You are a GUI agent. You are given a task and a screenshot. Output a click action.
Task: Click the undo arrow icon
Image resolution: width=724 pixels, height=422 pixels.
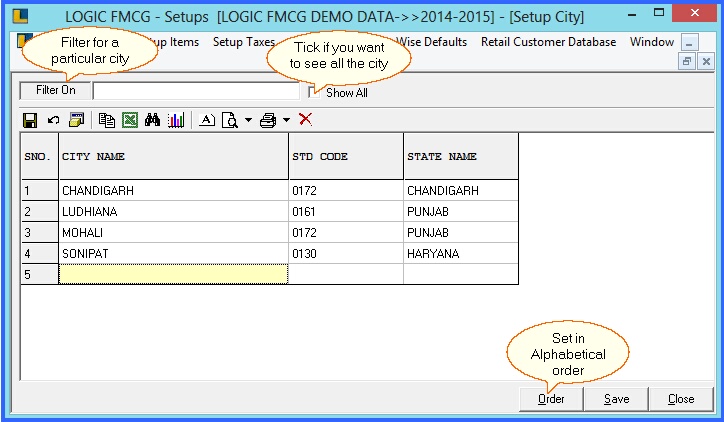(x=53, y=121)
